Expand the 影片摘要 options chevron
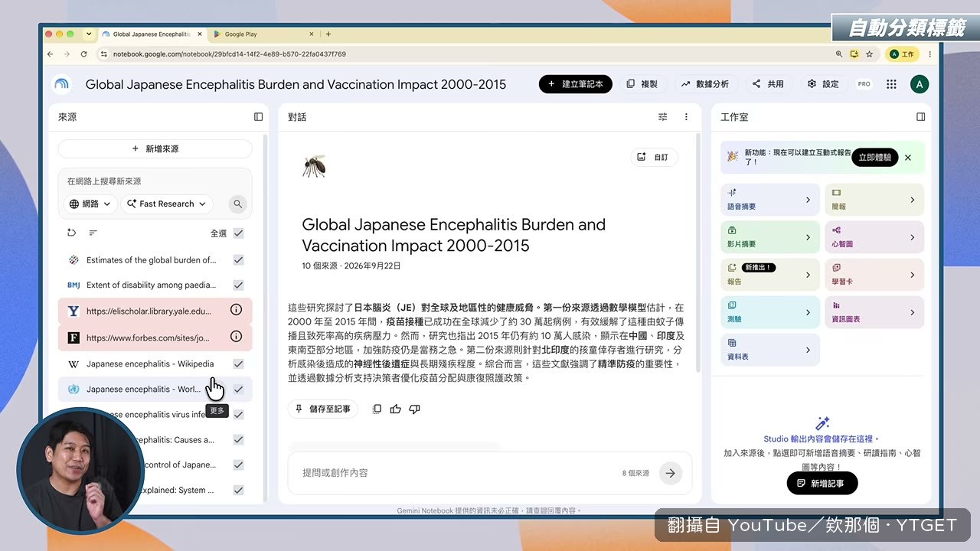This screenshot has width=980, height=551. tap(808, 237)
